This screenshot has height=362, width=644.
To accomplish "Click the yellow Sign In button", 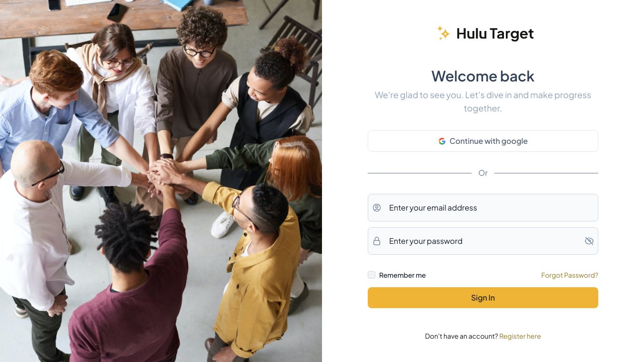I will tap(483, 298).
